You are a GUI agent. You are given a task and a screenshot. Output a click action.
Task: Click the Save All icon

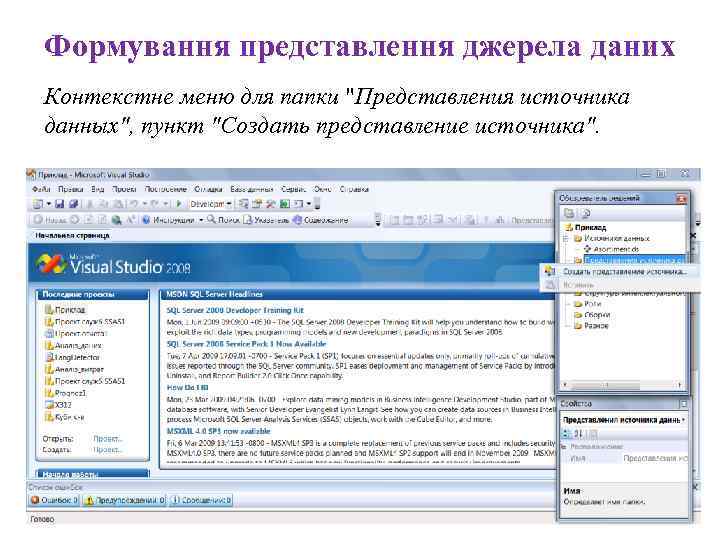tap(73, 204)
